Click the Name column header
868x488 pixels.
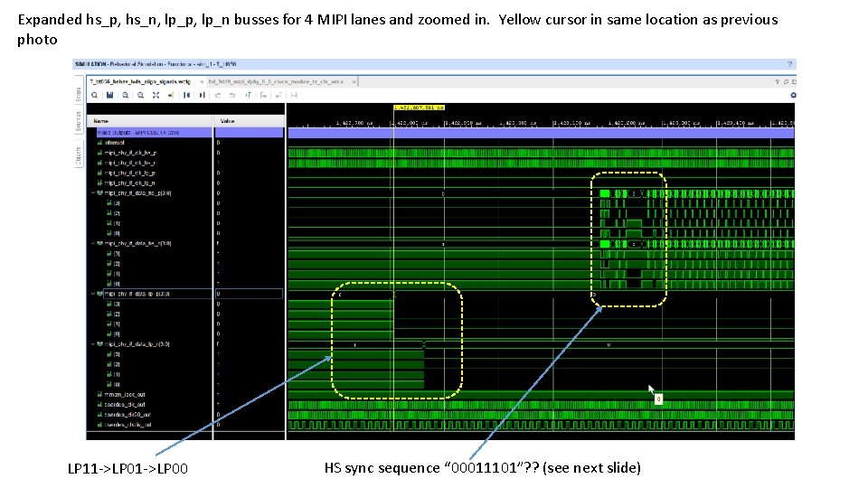(150, 120)
